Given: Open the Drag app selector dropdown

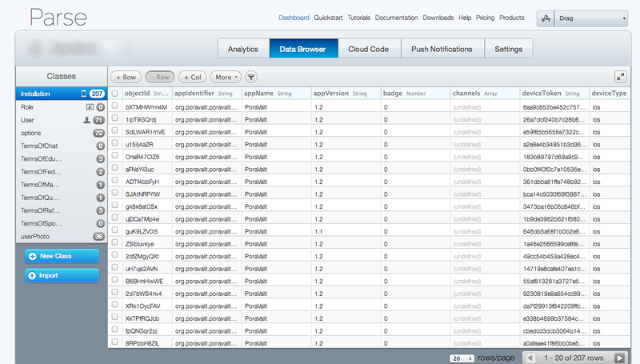Looking at the screenshot, I should coord(590,18).
